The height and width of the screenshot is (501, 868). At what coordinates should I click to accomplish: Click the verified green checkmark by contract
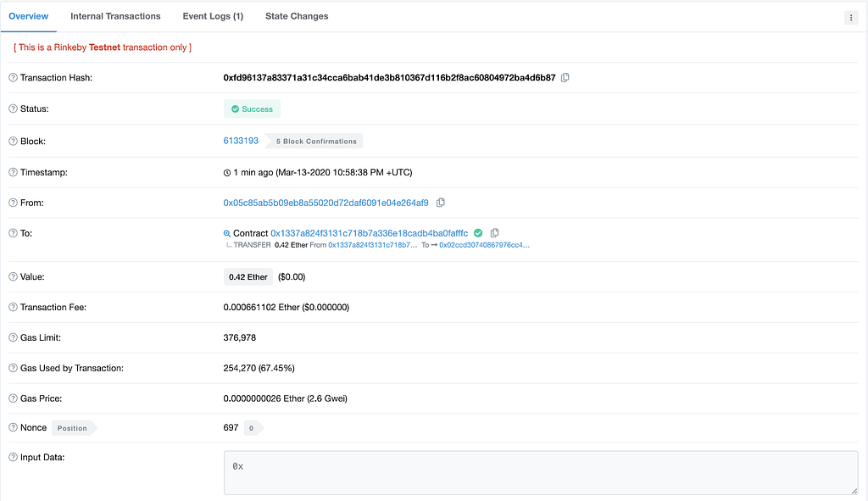478,233
